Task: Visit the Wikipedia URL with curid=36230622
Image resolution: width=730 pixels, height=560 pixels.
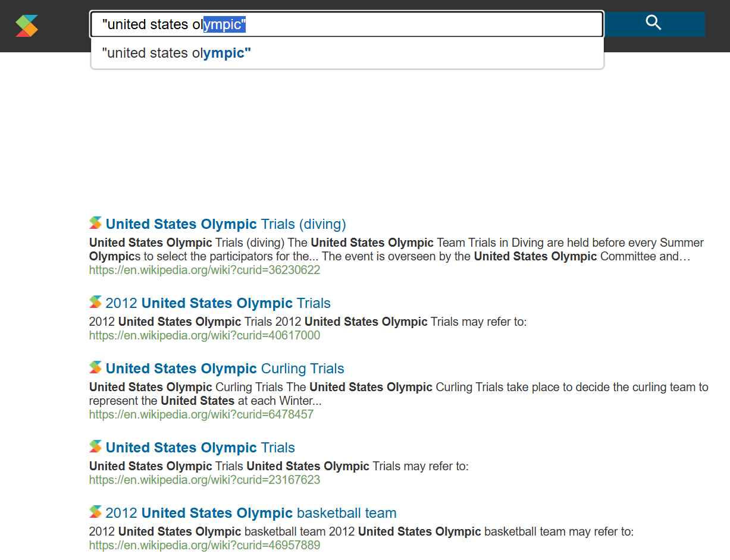Action: pyautogui.click(x=204, y=270)
